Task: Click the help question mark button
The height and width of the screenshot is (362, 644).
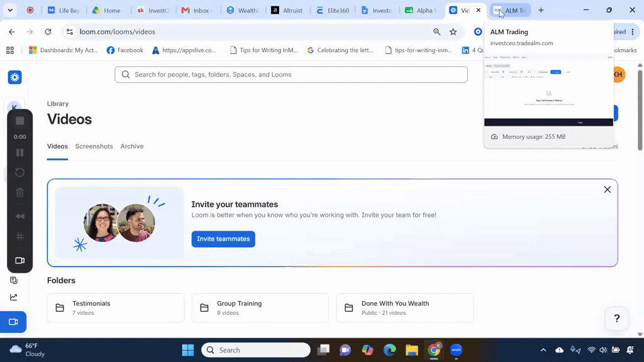Action: tap(616, 319)
